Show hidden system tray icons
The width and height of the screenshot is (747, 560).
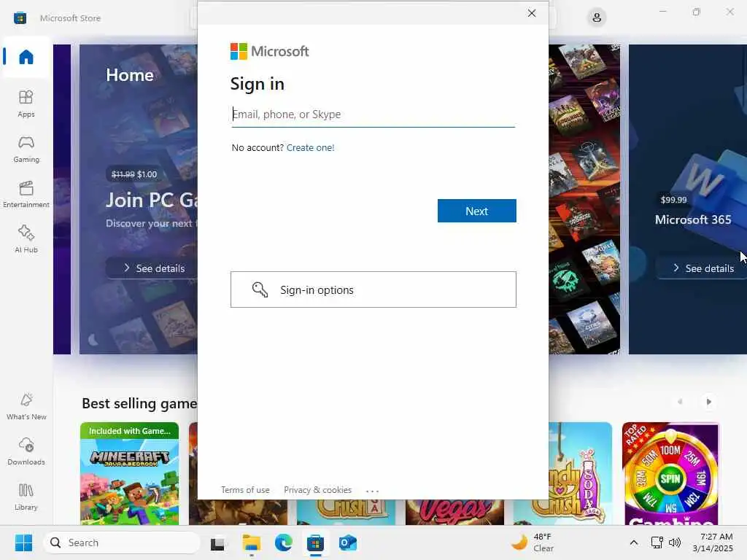634,542
